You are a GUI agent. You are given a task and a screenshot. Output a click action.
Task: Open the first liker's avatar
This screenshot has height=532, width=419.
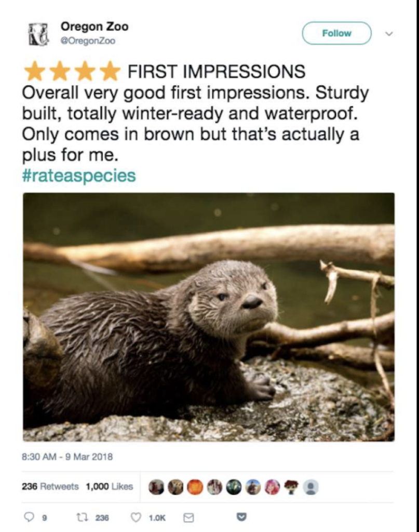(x=156, y=487)
